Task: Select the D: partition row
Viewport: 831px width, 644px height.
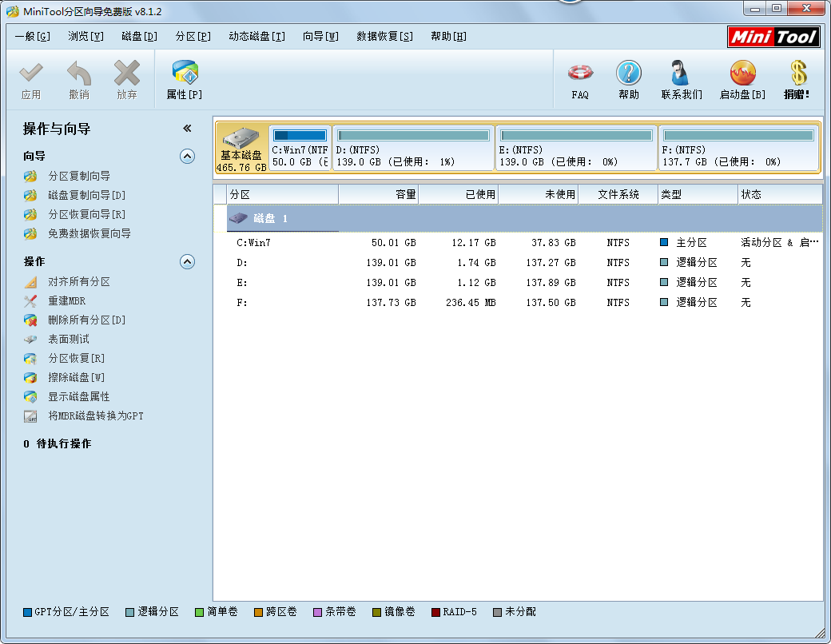Action: point(525,263)
